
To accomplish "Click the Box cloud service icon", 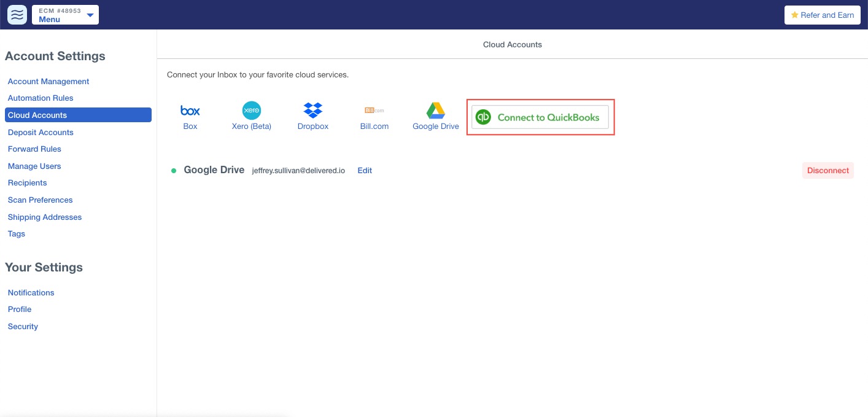I will (190, 111).
